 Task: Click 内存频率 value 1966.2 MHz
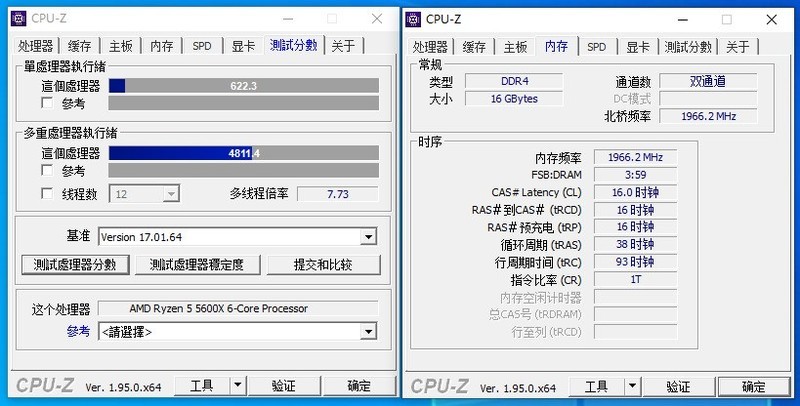(x=636, y=157)
